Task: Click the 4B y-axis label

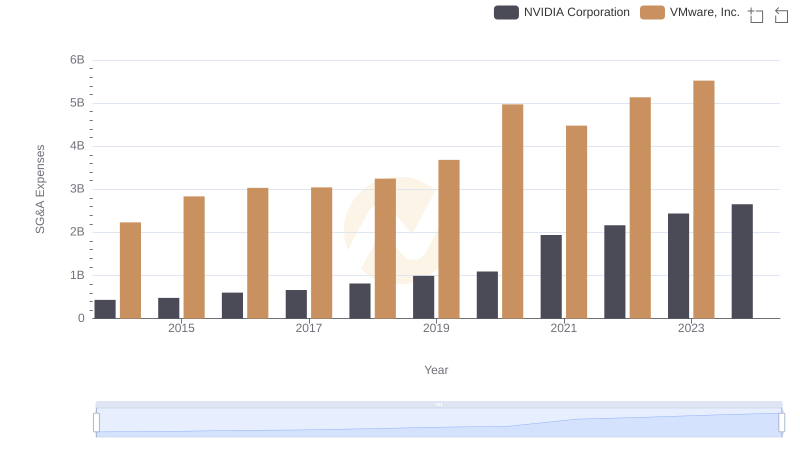Action: pos(77,146)
